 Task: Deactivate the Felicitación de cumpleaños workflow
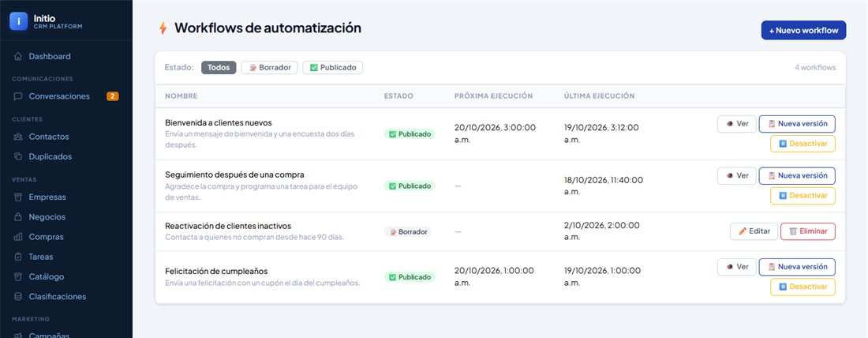point(803,287)
